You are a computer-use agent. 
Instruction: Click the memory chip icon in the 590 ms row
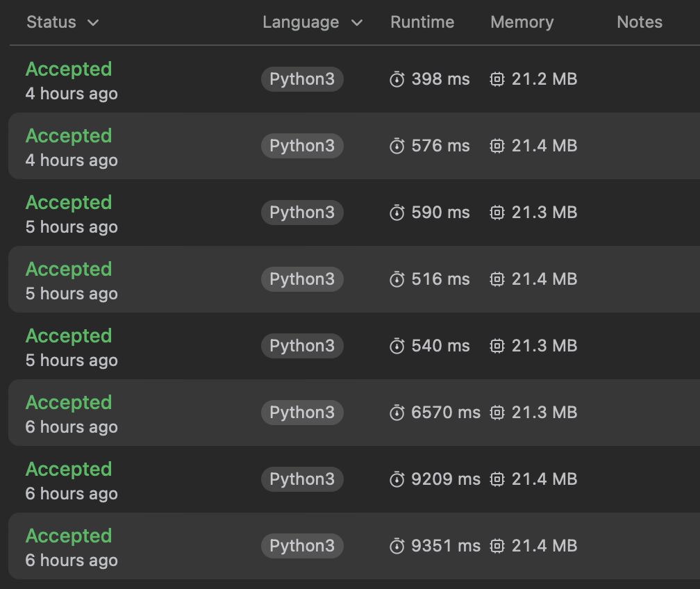[x=497, y=212]
